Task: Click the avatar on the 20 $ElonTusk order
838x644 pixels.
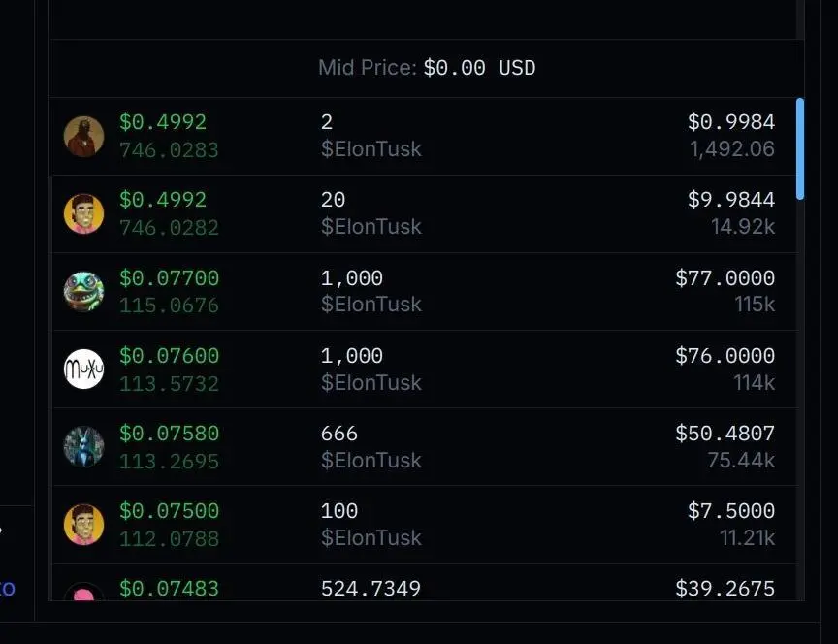Action: [83, 213]
